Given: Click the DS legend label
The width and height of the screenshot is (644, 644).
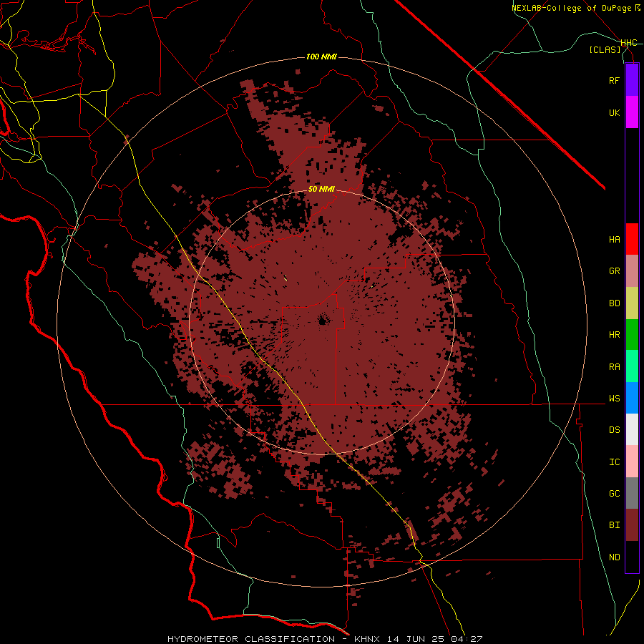Looking at the screenshot, I should click(614, 430).
